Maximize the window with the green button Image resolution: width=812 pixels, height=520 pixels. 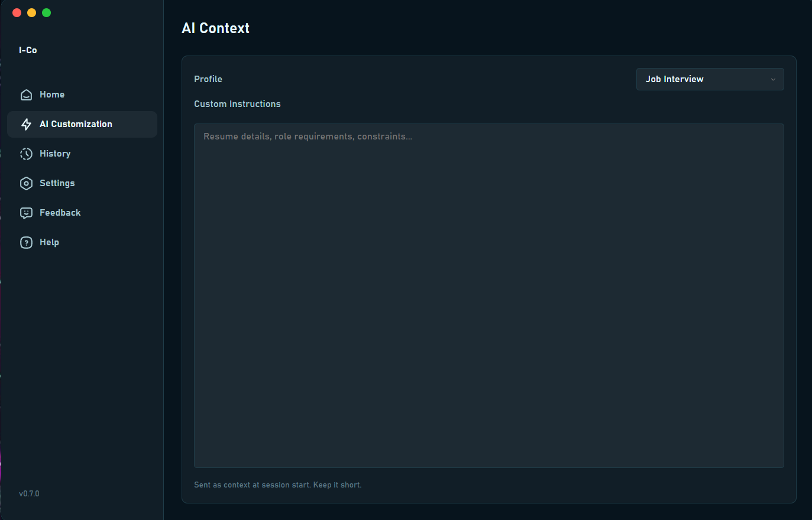46,13
